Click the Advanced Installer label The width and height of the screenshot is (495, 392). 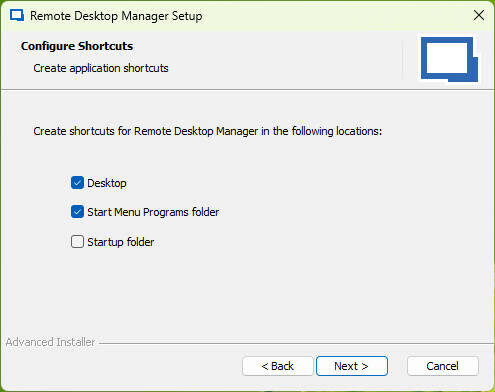point(50,342)
